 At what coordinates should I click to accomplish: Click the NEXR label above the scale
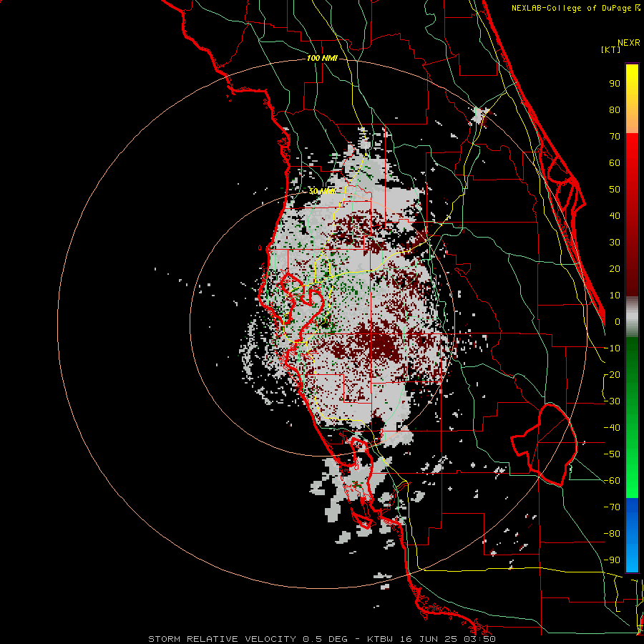pos(629,43)
